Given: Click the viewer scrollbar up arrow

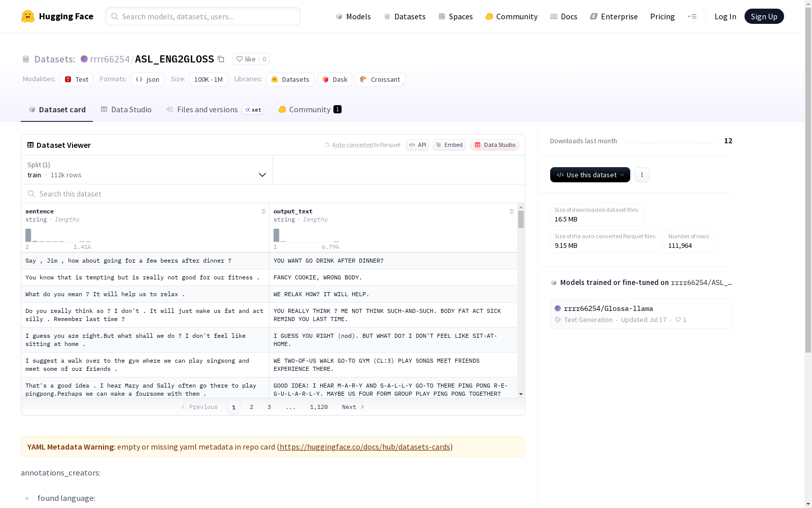Looking at the screenshot, I should (521, 207).
